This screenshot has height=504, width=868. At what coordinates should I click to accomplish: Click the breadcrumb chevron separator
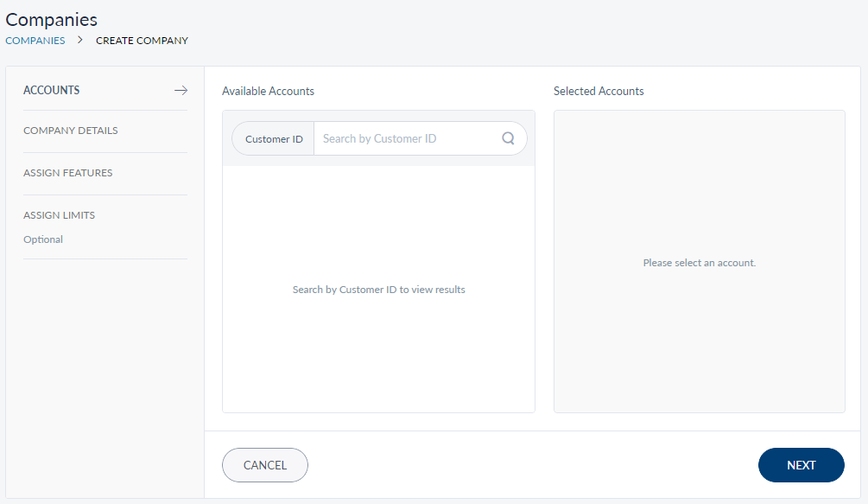coord(80,40)
